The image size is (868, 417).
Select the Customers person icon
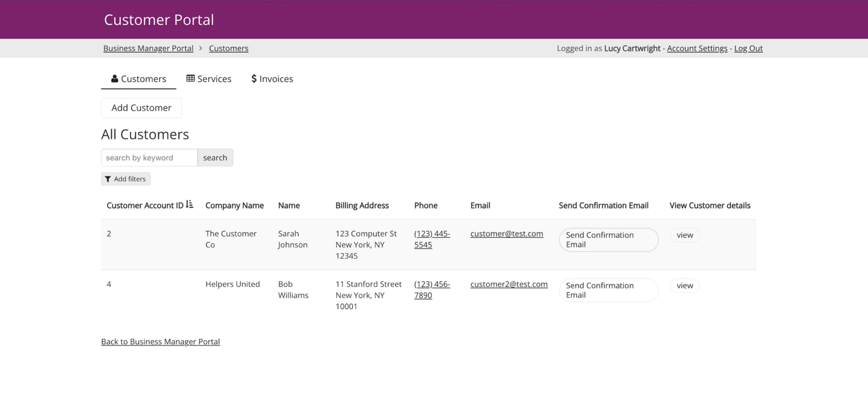tap(115, 79)
